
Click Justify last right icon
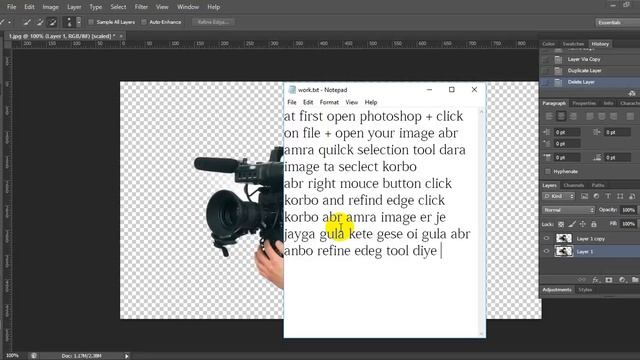(613, 116)
